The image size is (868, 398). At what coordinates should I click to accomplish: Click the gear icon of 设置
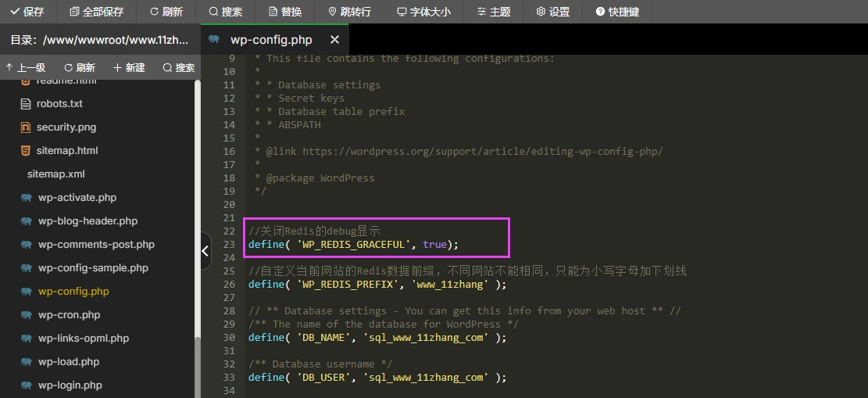pyautogui.click(x=541, y=12)
